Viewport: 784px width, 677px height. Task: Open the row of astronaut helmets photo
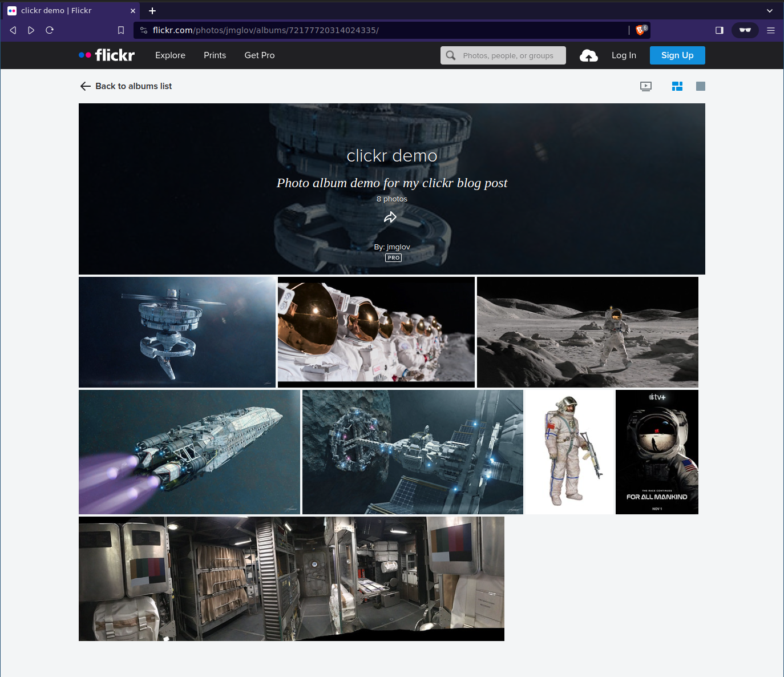(376, 332)
